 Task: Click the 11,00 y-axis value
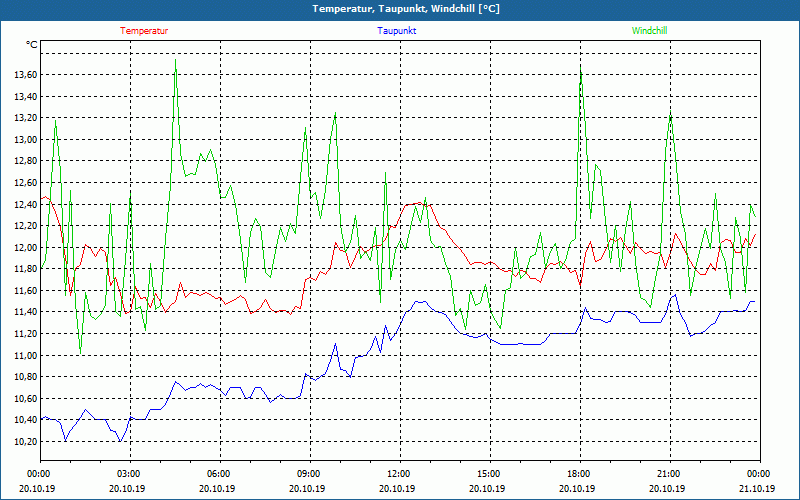[x=26, y=356]
